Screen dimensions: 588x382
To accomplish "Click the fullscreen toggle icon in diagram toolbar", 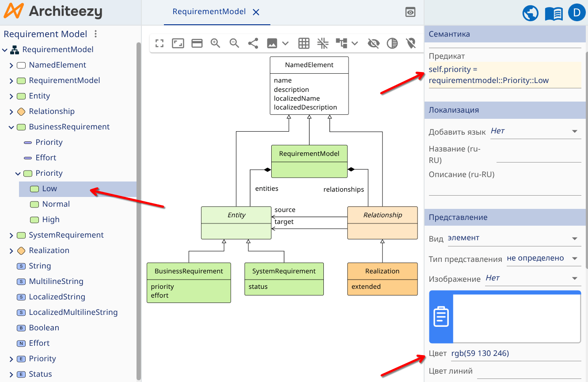I will click(159, 43).
